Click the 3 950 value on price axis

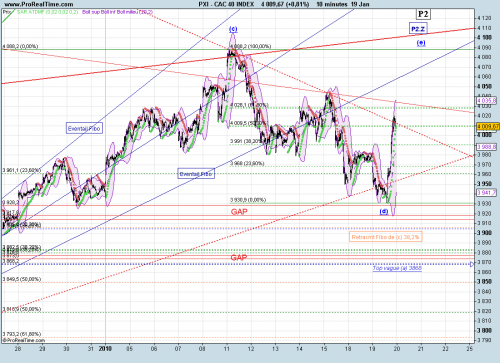484,184
